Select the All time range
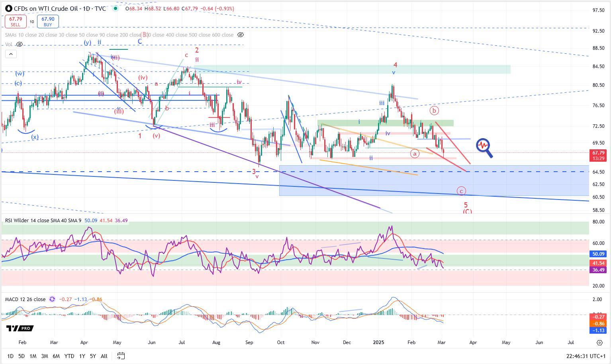Image resolution: width=611 pixels, height=364 pixels. coord(104,356)
